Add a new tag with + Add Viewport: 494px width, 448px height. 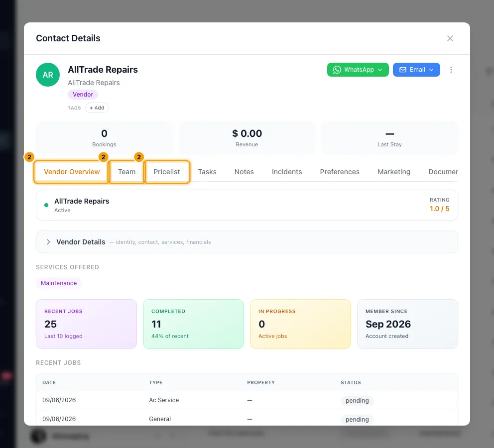(97, 108)
